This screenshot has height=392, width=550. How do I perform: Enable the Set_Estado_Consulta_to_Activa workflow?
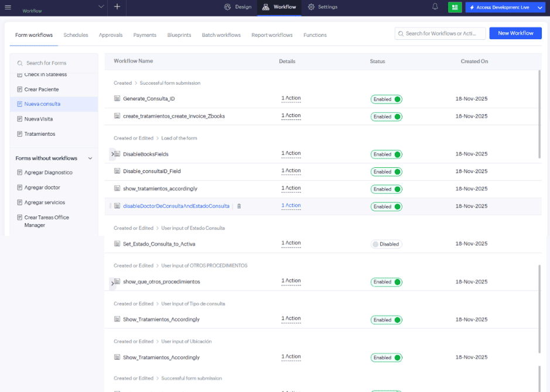coord(386,243)
